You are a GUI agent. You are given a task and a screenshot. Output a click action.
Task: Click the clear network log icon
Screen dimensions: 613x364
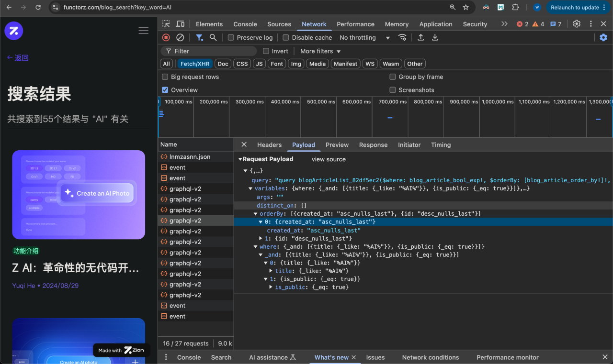180,37
